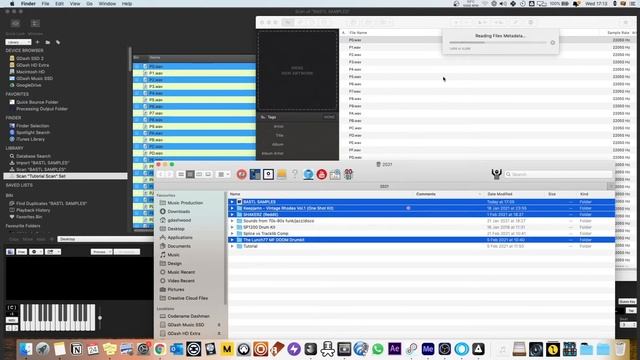
Task: Select Macintosh HD in Device Browser
Action: coord(30,72)
